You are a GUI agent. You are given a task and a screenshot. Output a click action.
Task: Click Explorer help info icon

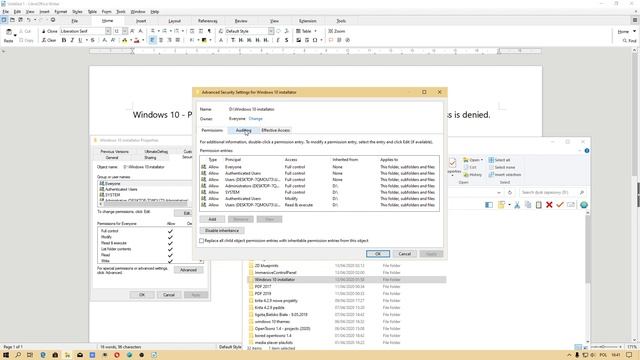coord(587,151)
